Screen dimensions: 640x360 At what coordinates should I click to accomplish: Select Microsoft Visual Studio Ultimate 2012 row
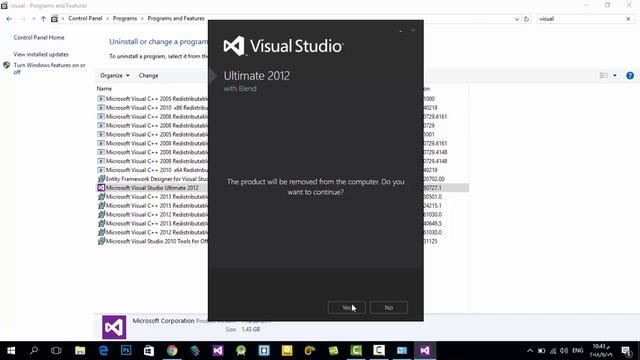click(x=282, y=188)
